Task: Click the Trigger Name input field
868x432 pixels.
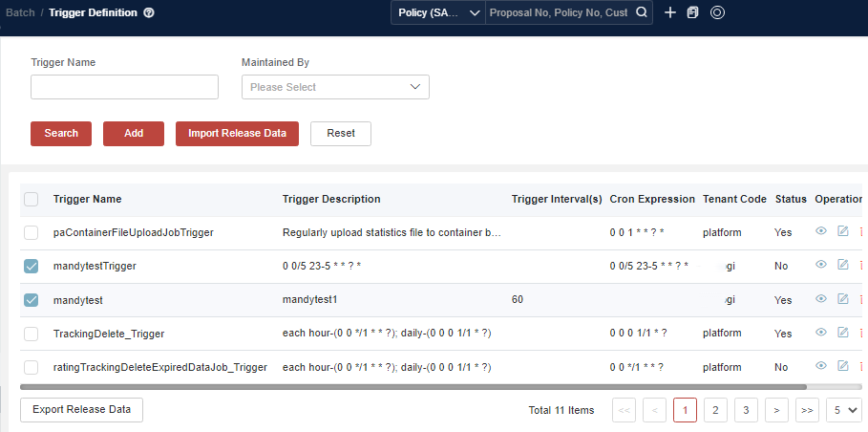Action: point(124,87)
